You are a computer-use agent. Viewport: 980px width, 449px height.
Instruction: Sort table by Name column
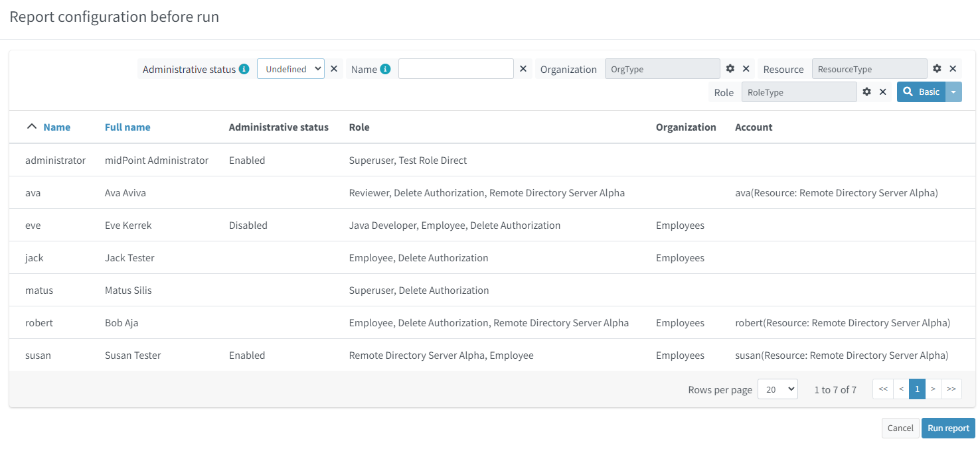pyautogui.click(x=56, y=127)
